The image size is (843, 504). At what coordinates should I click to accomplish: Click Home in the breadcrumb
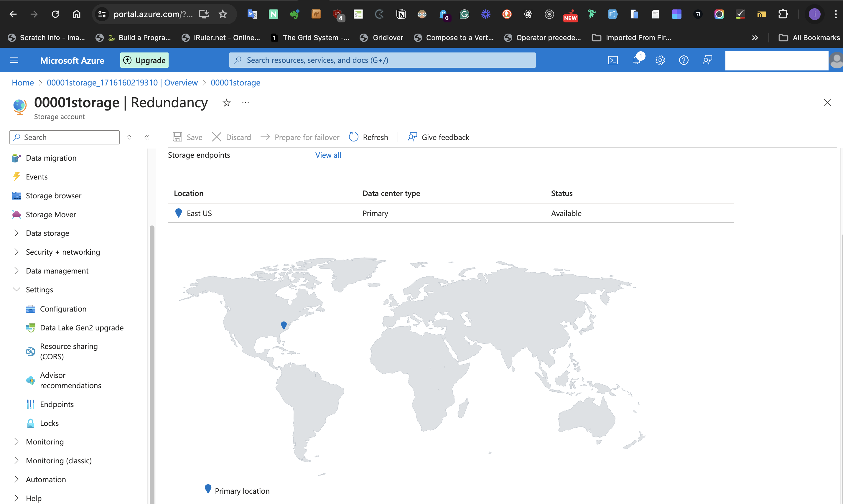[x=23, y=83]
